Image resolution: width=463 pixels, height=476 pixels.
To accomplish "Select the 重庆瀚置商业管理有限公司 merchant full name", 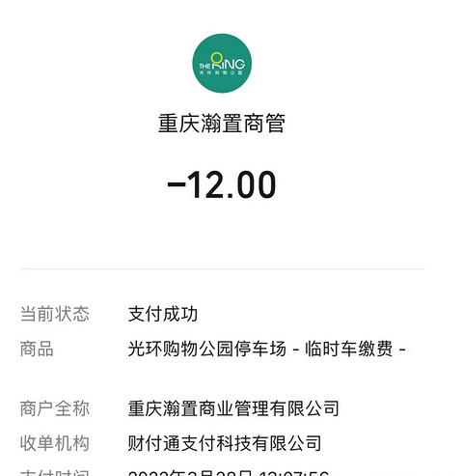I will point(233,408).
